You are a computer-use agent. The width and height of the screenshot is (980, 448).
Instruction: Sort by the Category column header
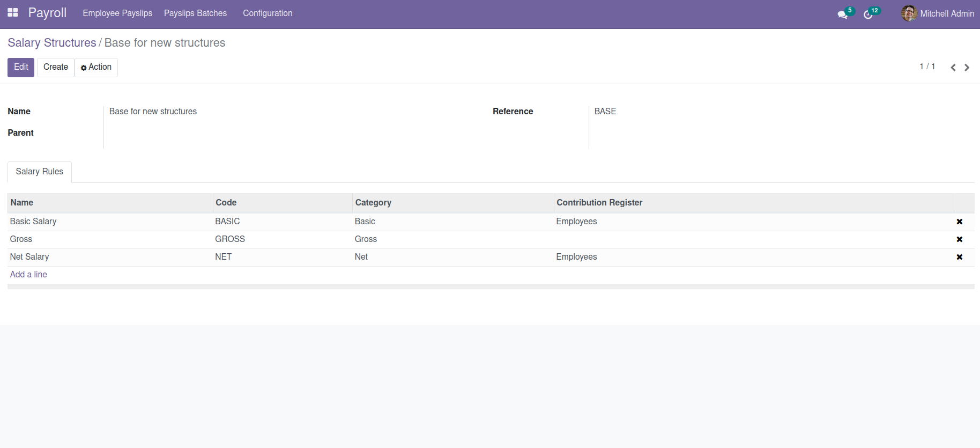453,203
